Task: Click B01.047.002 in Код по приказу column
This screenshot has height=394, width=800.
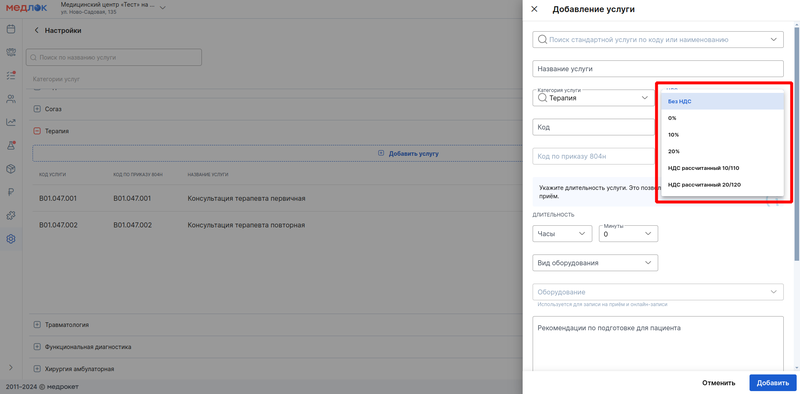Action: (x=133, y=225)
